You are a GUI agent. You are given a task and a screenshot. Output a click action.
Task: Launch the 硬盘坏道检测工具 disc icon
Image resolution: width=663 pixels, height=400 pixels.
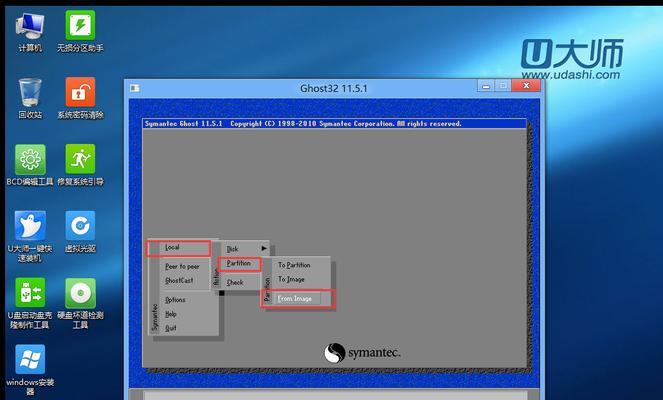[x=80, y=293]
